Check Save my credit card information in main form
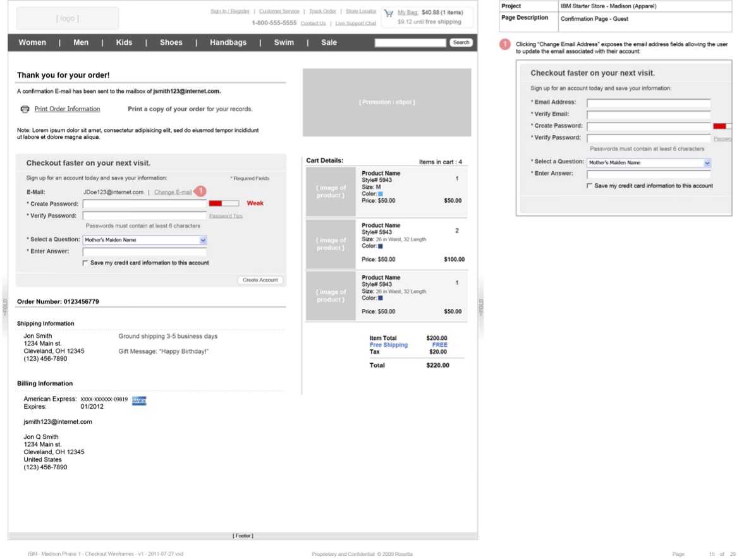This screenshot has width=756, height=559. (85, 263)
